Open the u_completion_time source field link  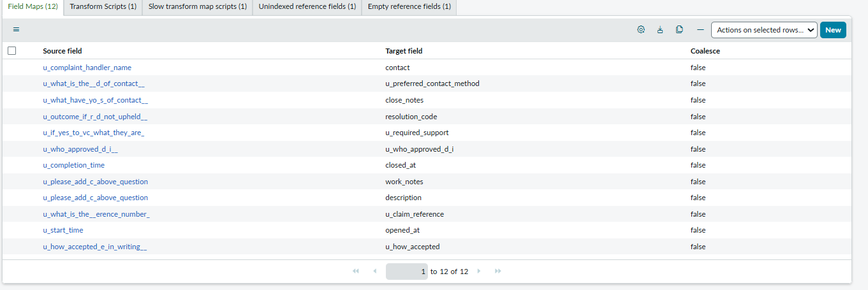(x=73, y=165)
